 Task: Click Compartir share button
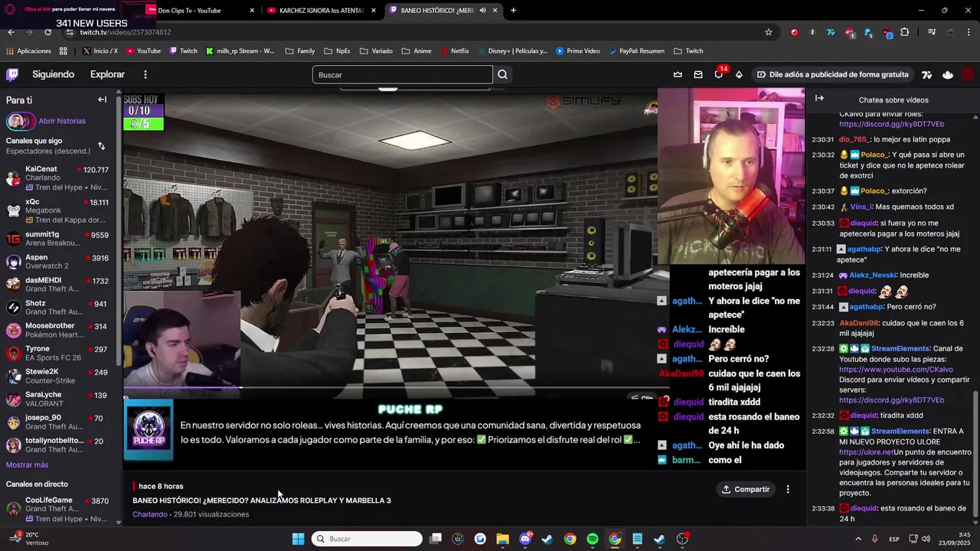[746, 489]
